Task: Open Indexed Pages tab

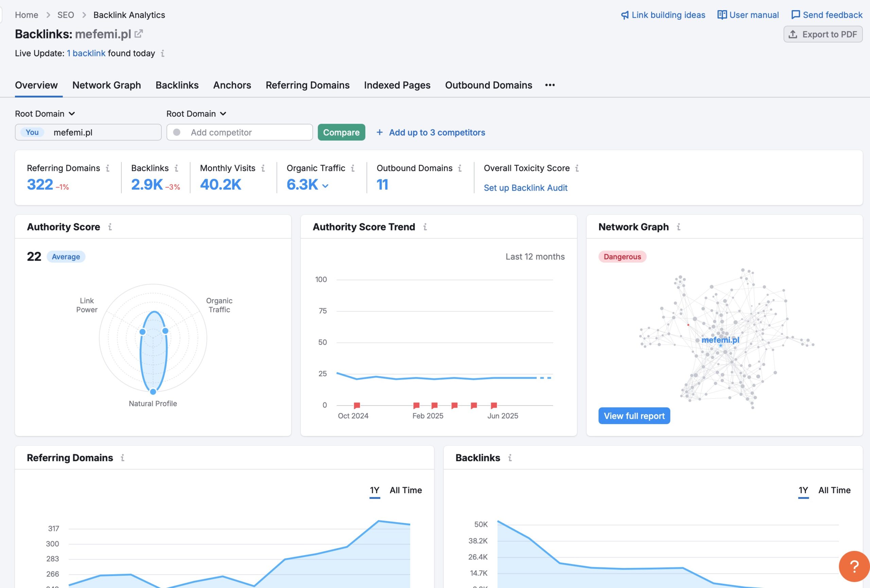Action: (x=397, y=85)
